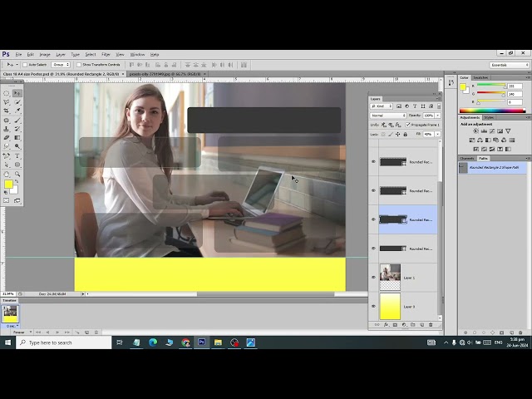The width and height of the screenshot is (532, 399).
Task: Select the Dodge tool
Action: [17, 146]
